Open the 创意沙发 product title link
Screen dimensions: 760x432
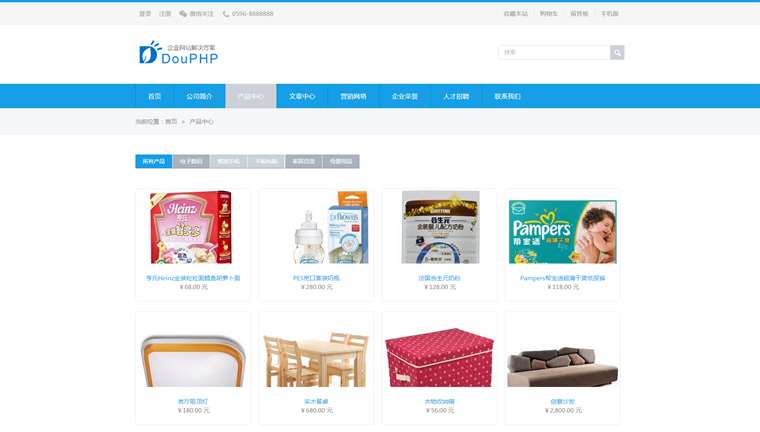[x=562, y=401]
